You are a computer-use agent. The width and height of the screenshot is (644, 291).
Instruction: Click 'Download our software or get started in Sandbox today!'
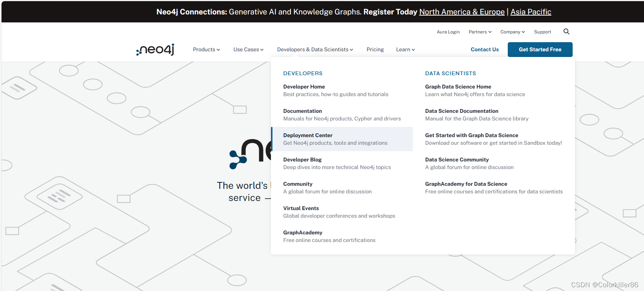(x=493, y=143)
